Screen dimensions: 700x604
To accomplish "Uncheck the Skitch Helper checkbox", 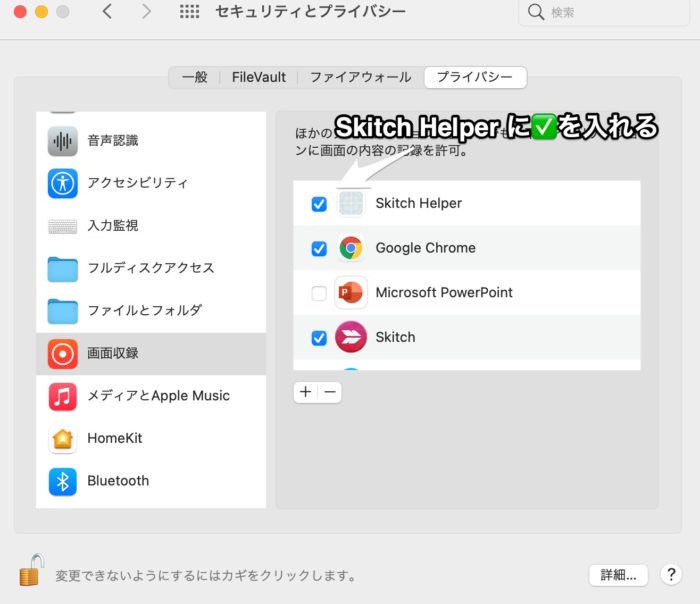I will click(x=319, y=204).
